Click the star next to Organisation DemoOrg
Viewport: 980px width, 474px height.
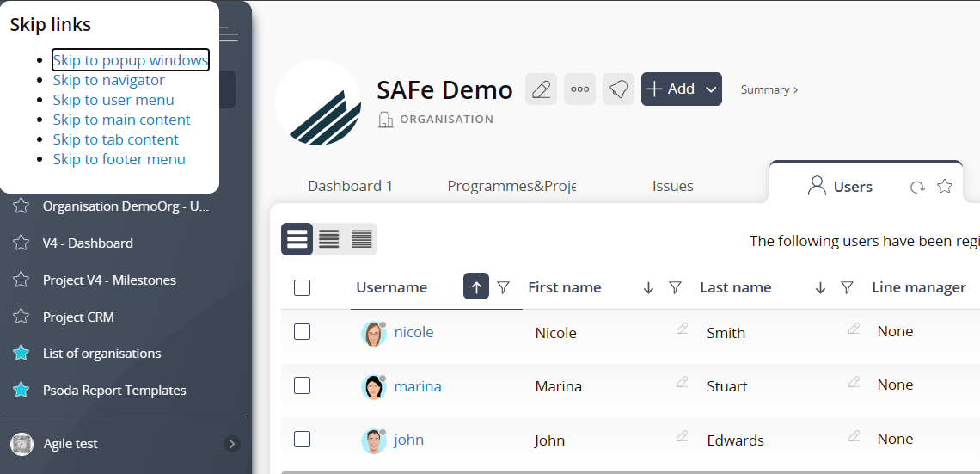point(21,206)
